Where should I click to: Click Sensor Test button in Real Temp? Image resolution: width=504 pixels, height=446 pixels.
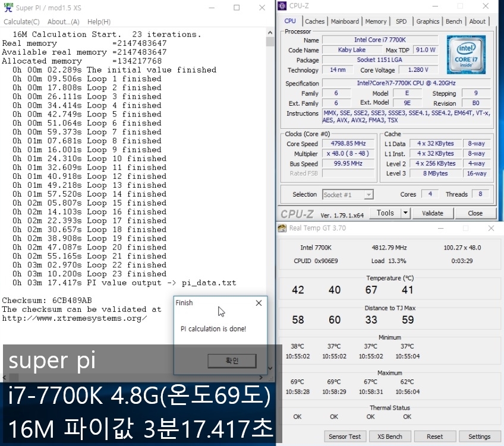point(345,436)
